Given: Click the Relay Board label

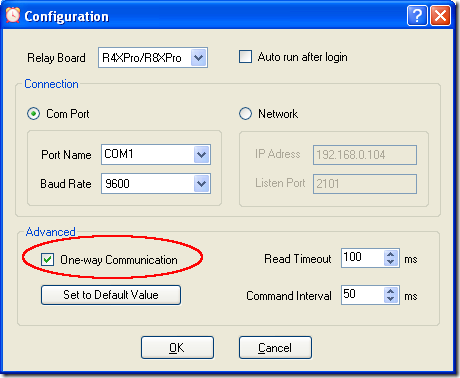Looking at the screenshot, I should coord(56,58).
